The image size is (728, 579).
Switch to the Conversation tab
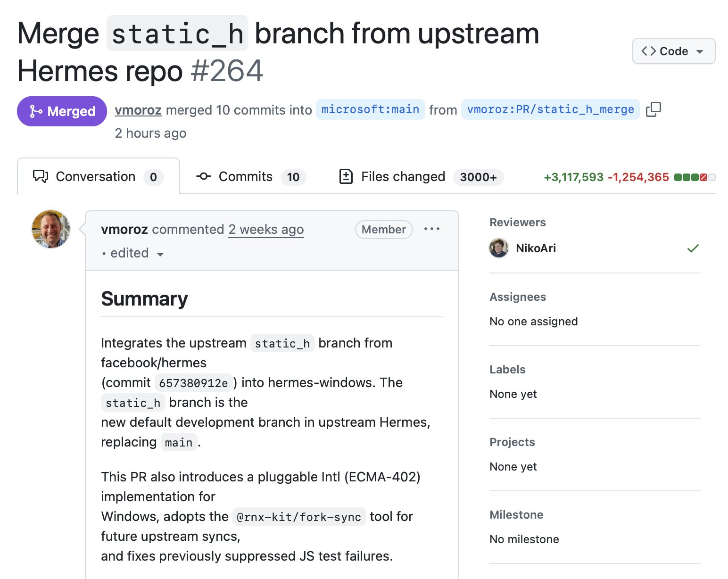pos(99,177)
